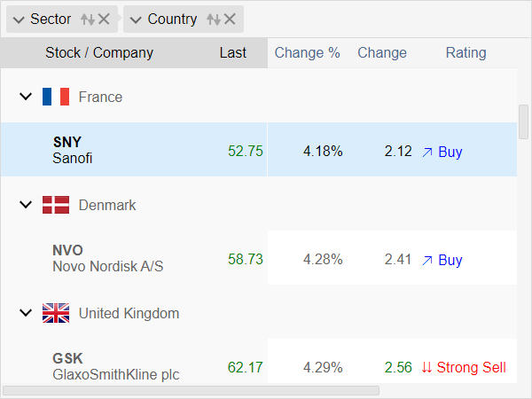Collapse the France group

tap(26, 97)
